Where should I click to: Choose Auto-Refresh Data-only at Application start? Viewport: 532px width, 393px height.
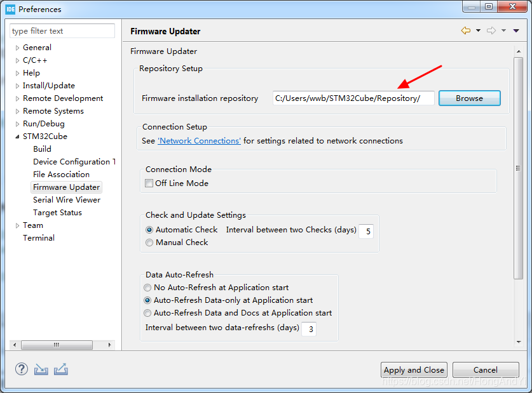pyautogui.click(x=147, y=300)
